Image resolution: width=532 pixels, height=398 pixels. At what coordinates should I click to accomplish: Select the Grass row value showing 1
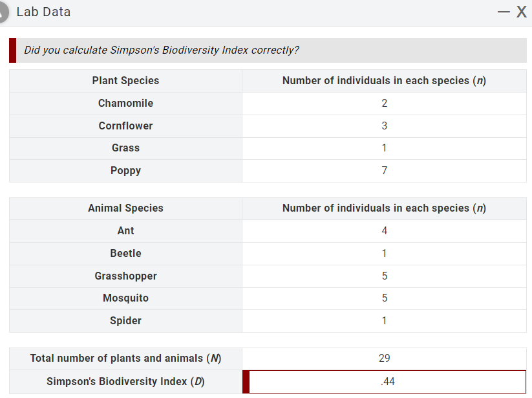(x=385, y=148)
